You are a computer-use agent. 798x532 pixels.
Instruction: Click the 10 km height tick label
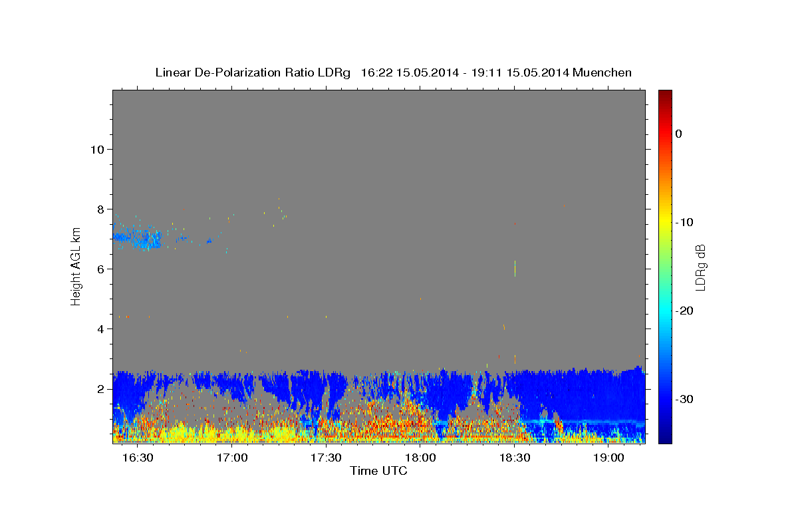tap(96, 149)
